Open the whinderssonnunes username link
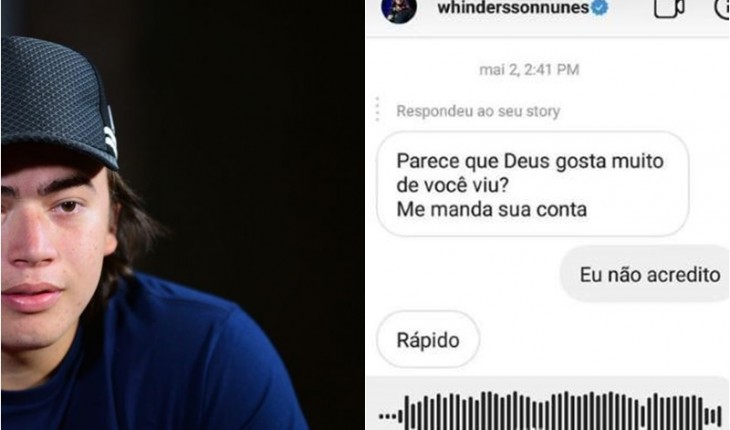 click(x=513, y=7)
